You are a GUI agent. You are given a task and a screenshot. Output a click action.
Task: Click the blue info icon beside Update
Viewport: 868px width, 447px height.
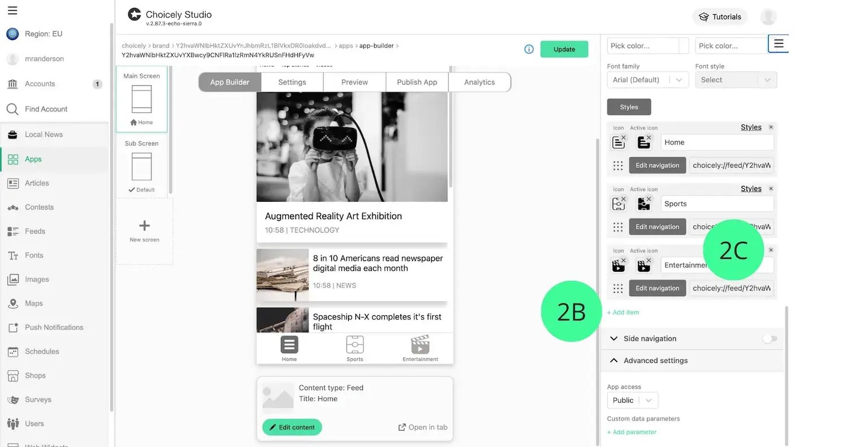click(x=529, y=49)
